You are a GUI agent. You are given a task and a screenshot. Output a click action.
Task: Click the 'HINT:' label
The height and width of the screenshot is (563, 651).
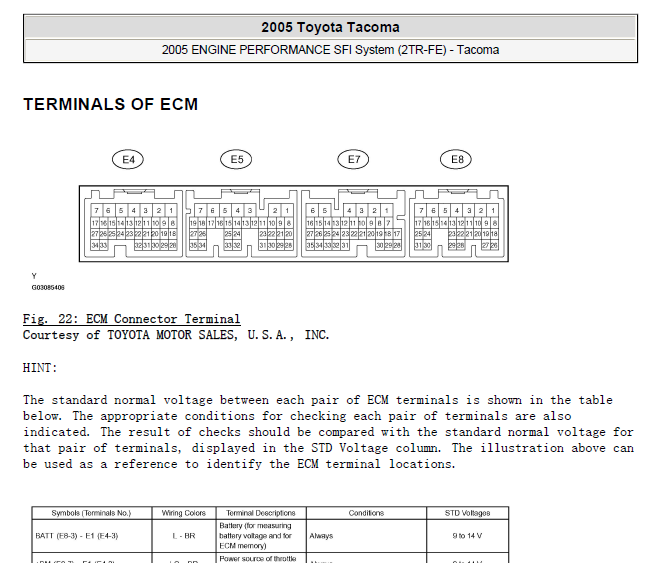coord(40,368)
